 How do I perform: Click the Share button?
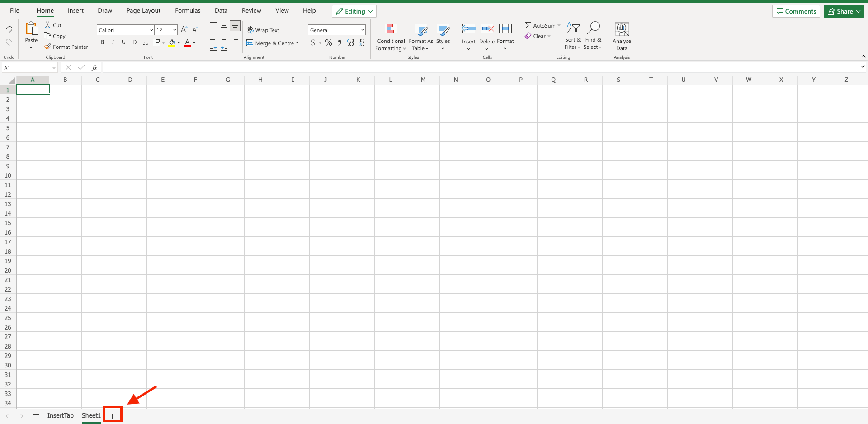click(844, 11)
